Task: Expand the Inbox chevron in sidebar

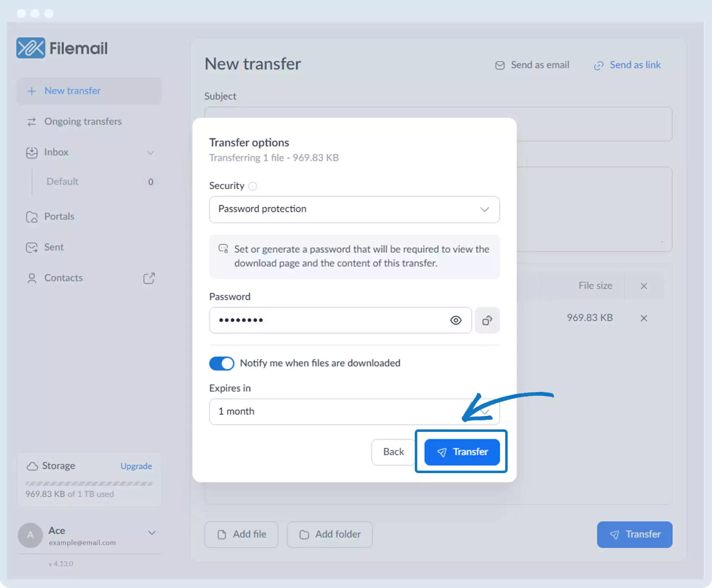Action: tap(151, 153)
